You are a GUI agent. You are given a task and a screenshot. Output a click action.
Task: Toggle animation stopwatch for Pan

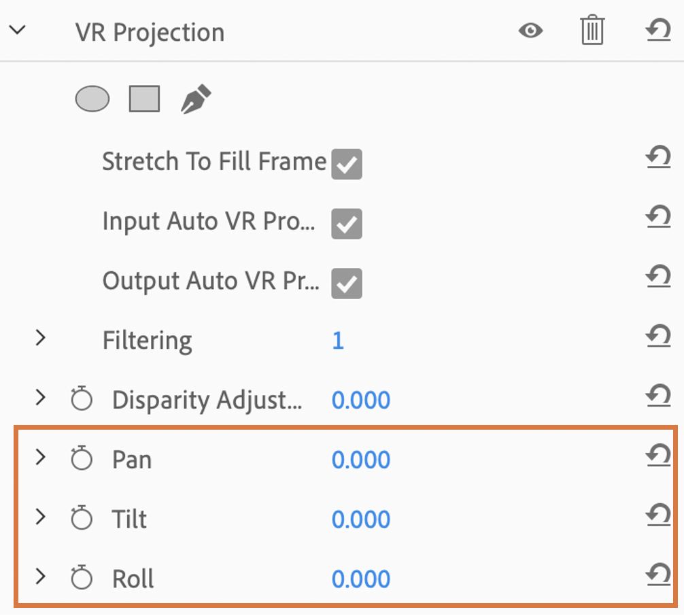[x=82, y=460]
